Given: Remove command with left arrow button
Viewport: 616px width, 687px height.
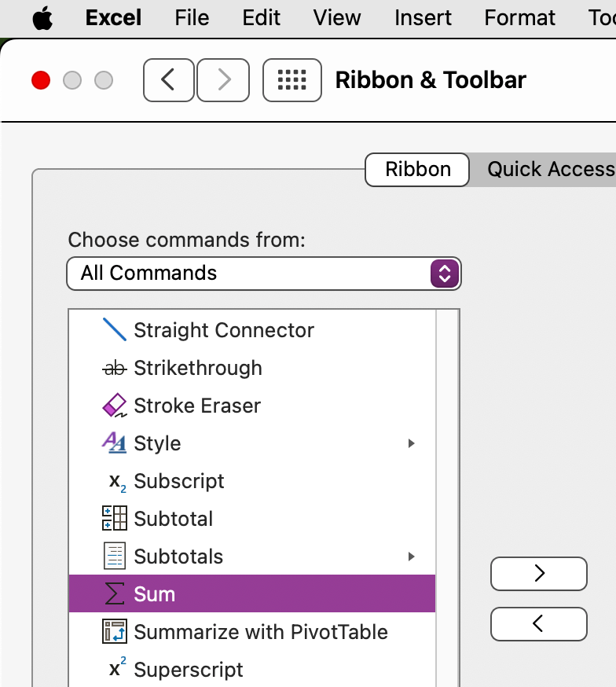Looking at the screenshot, I should click(539, 624).
